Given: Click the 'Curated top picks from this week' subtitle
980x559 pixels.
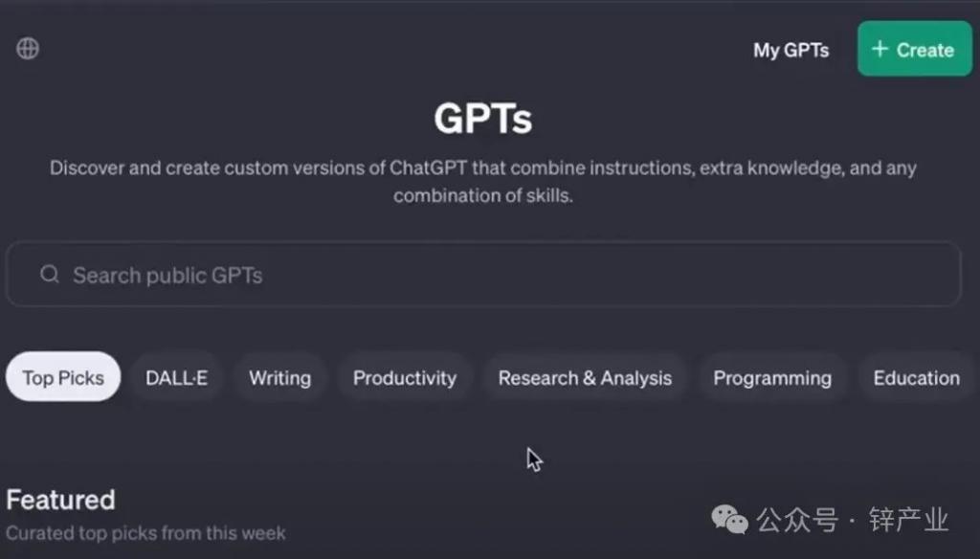Looking at the screenshot, I should point(145,533).
